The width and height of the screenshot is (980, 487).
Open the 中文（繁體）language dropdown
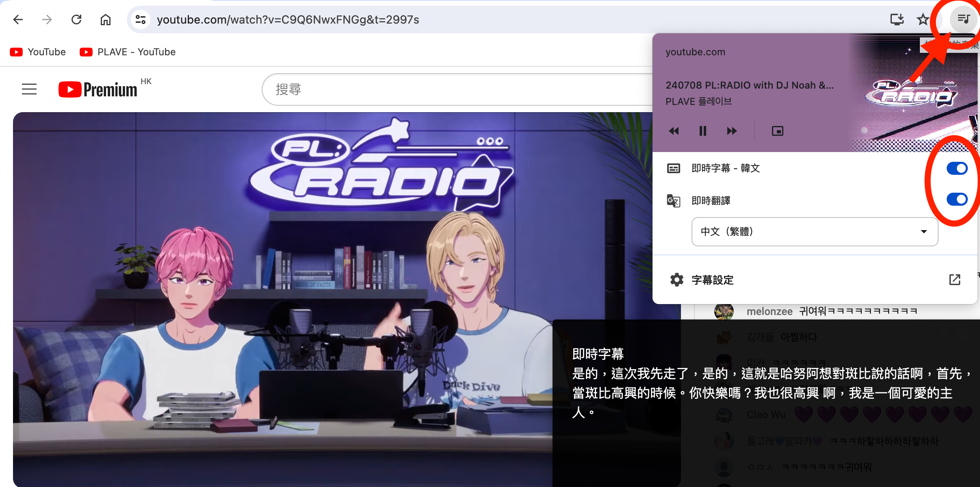[815, 232]
